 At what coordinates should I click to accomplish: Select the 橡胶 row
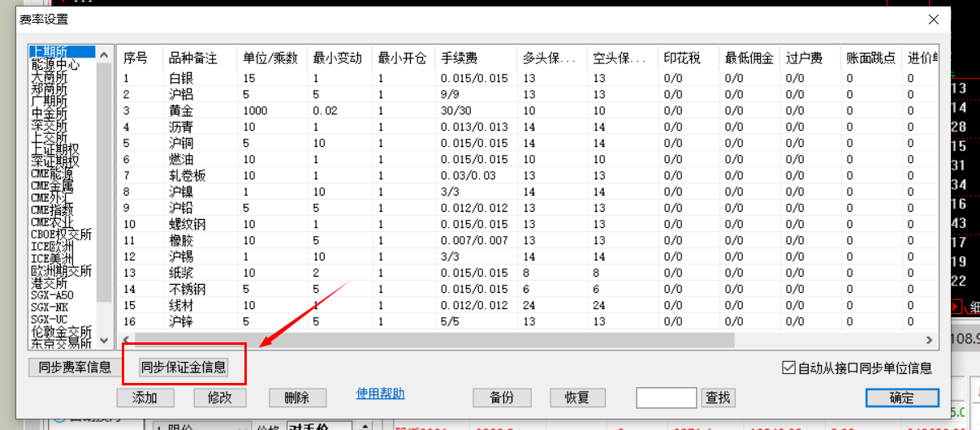[528, 240]
